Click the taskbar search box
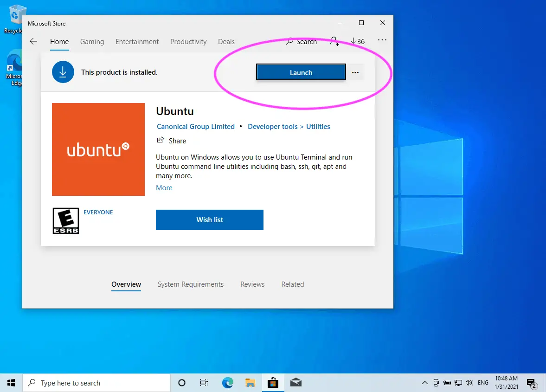546x392 pixels. [96, 383]
